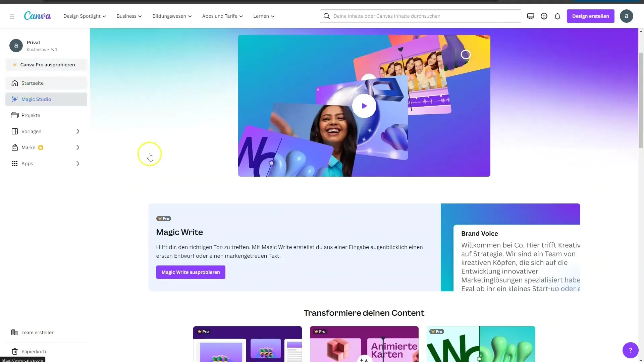Click the Design erstellen button
Viewport: 644px width, 362px height.
590,16
